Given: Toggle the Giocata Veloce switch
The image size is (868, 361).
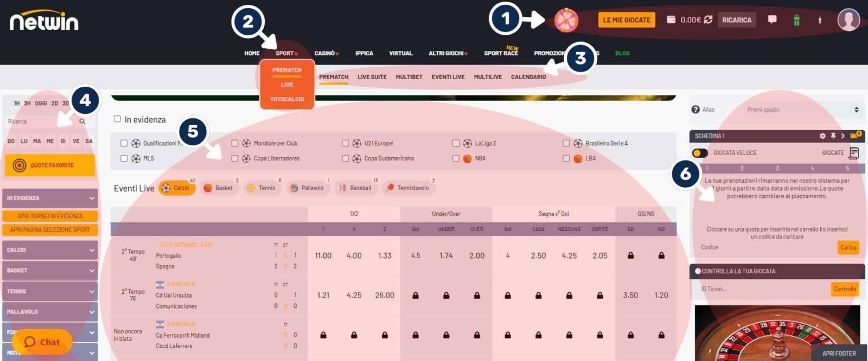Looking at the screenshot, I should click(x=700, y=153).
